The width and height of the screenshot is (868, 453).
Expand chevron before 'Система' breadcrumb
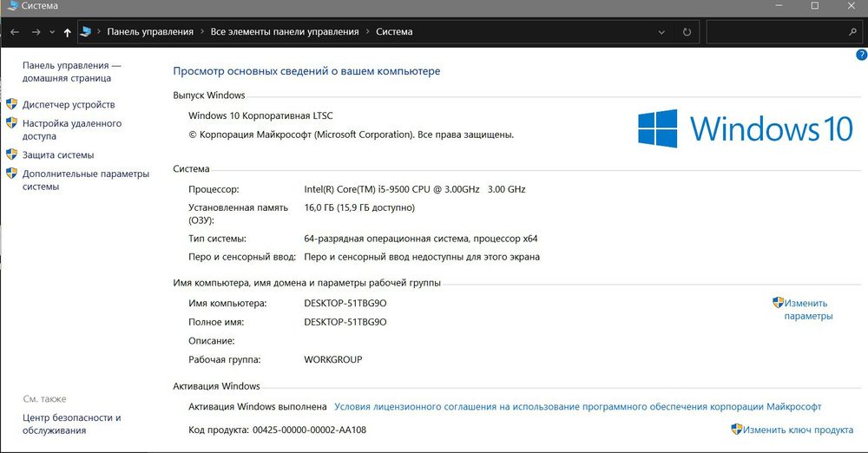[x=367, y=31]
